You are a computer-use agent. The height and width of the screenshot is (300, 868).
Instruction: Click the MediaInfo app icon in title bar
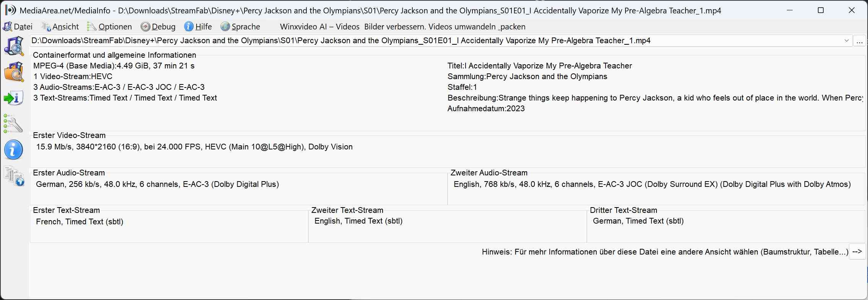(x=11, y=10)
